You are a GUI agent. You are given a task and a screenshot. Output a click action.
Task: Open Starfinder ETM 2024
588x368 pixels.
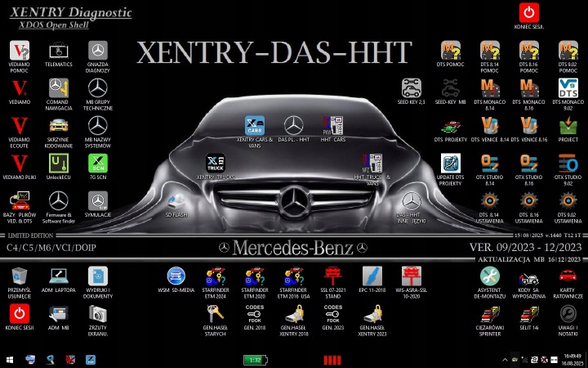(x=216, y=276)
